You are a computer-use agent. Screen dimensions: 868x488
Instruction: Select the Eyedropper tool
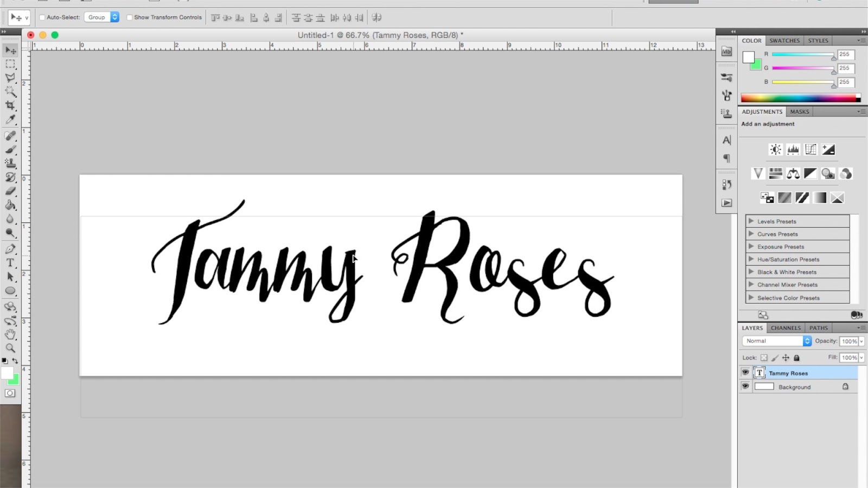coord(10,119)
